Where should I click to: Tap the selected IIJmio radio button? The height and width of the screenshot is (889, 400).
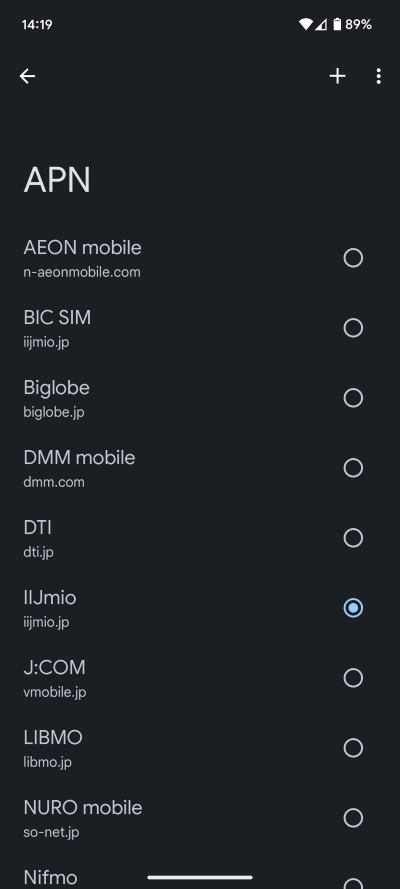(x=353, y=608)
